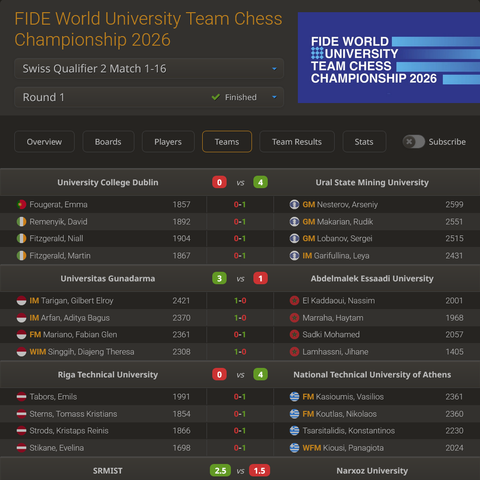Click the FIDE World University Championship banner
The width and height of the screenshot is (480, 480).
pyautogui.click(x=389, y=58)
